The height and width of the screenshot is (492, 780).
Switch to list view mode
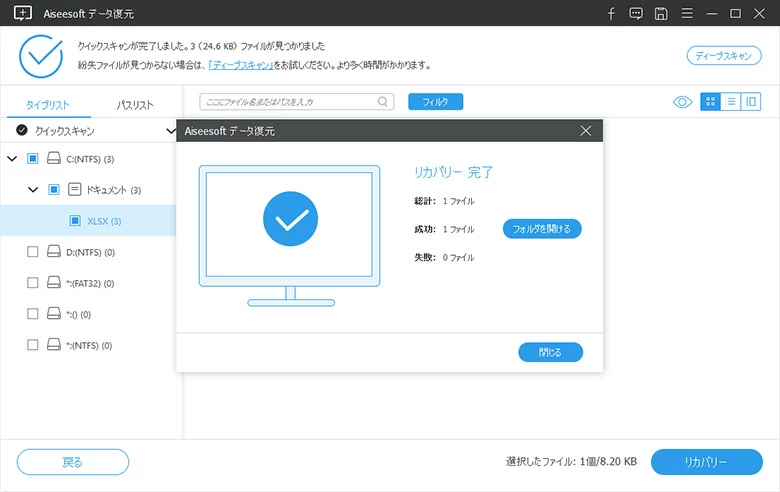click(x=730, y=101)
